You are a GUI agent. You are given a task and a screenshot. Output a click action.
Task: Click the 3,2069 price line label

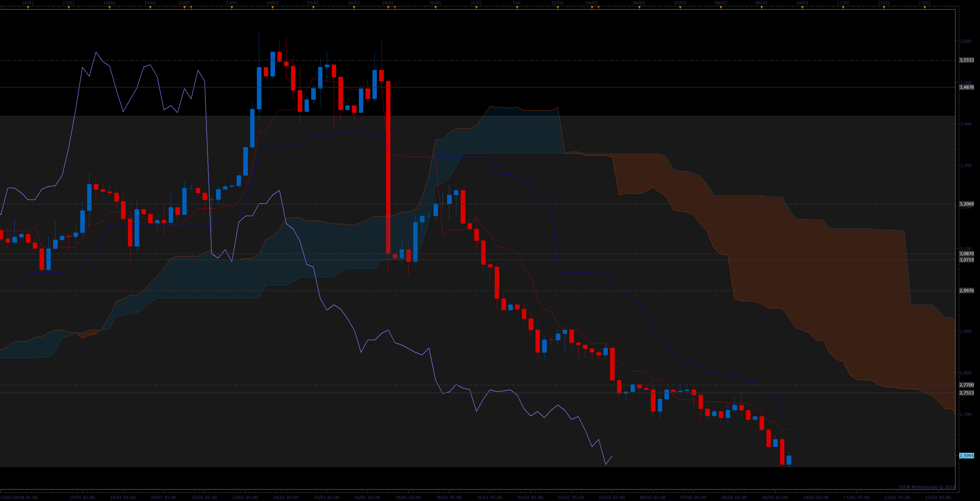point(966,204)
